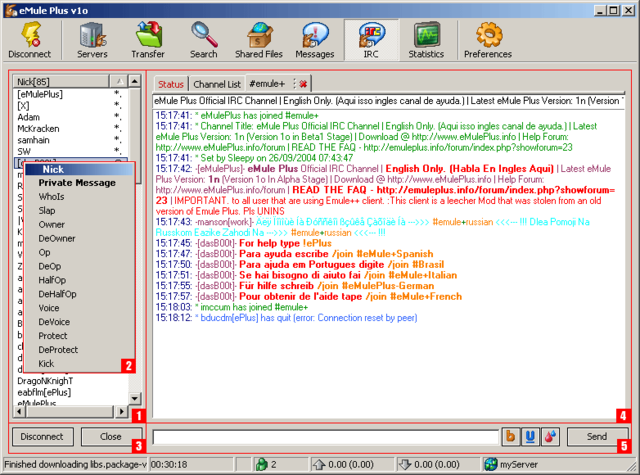Sort by the Nick[85] column header

point(61,82)
